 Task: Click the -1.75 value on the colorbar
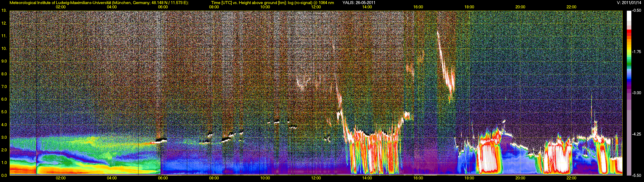pyautogui.click(x=636, y=52)
